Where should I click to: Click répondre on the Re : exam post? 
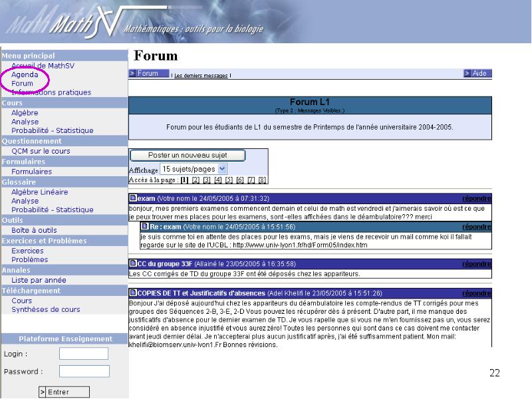[476, 227]
